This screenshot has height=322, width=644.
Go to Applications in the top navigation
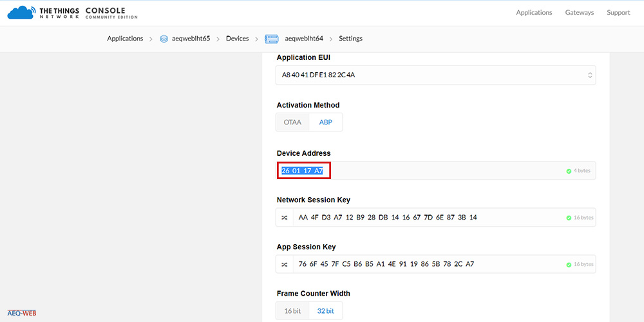[534, 12]
